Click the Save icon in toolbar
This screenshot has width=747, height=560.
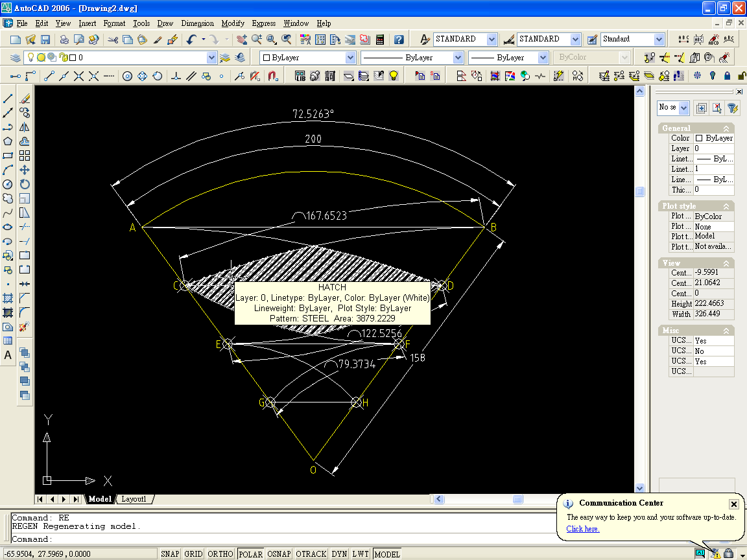pyautogui.click(x=45, y=40)
